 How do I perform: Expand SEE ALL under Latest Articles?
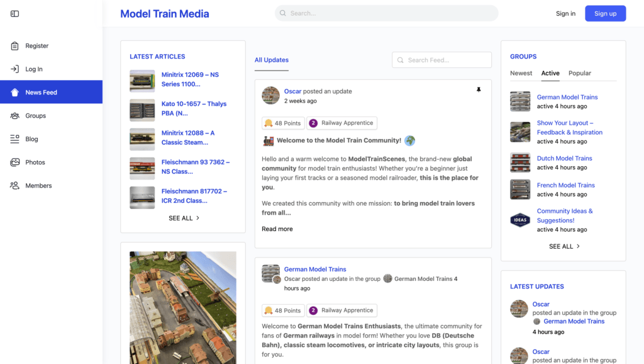point(184,218)
